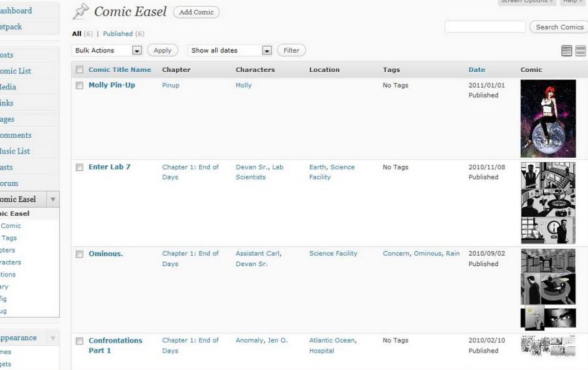Switch to excerpt view icon

[581, 51]
